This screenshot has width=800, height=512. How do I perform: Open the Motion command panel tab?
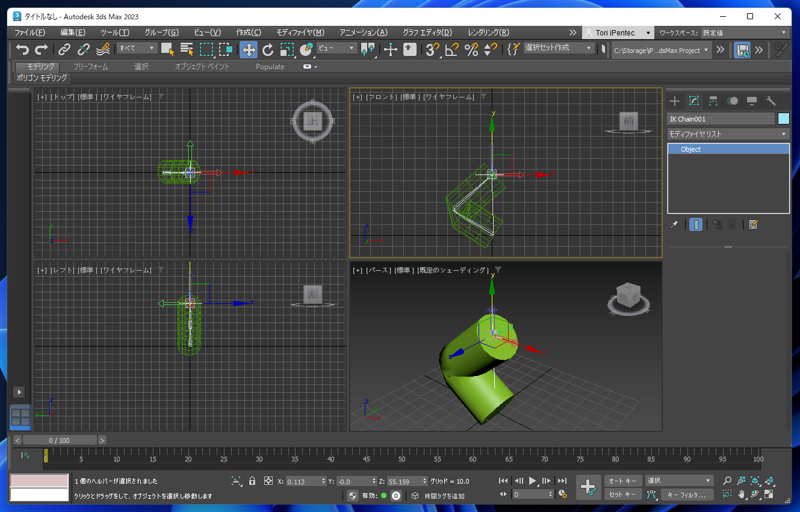click(x=732, y=101)
